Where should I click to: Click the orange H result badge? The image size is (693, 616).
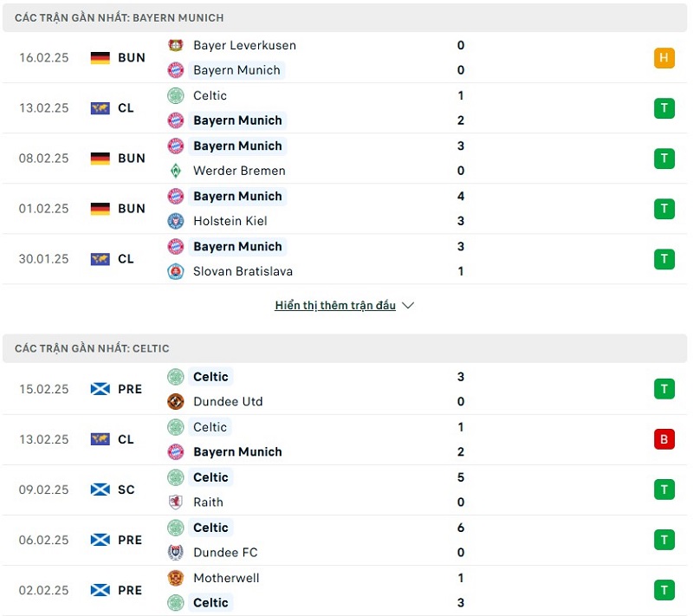664,57
